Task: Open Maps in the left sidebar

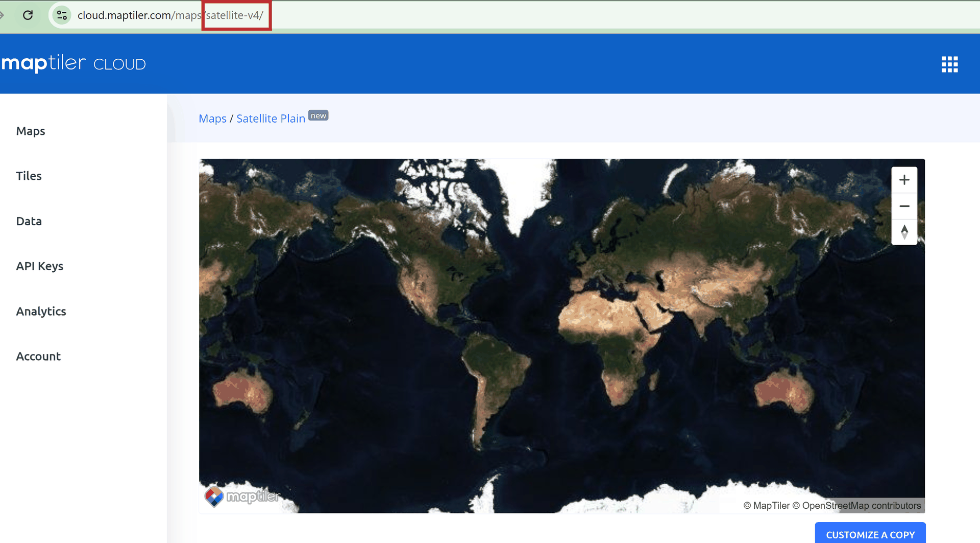Action: pyautogui.click(x=31, y=131)
